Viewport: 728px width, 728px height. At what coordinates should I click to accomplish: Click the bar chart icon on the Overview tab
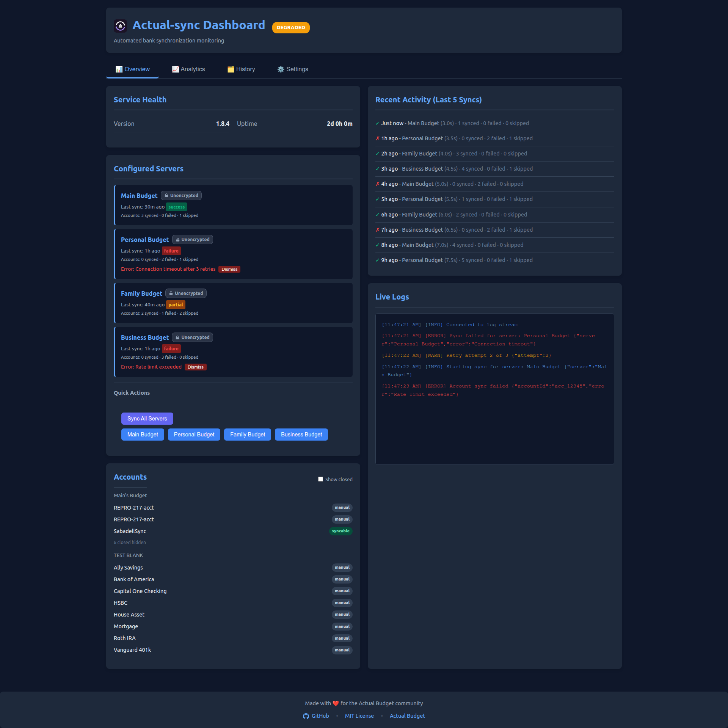(119, 69)
